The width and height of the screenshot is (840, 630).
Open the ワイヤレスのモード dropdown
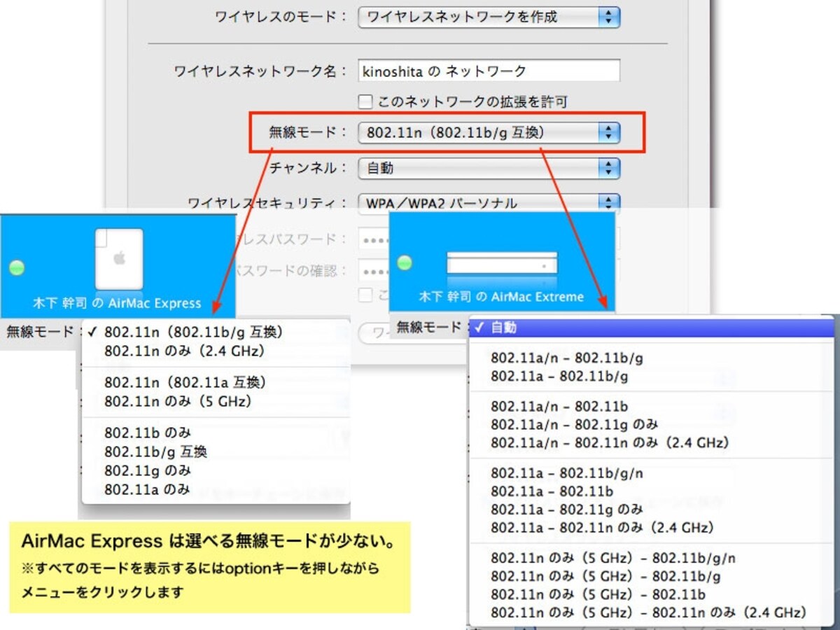click(489, 17)
